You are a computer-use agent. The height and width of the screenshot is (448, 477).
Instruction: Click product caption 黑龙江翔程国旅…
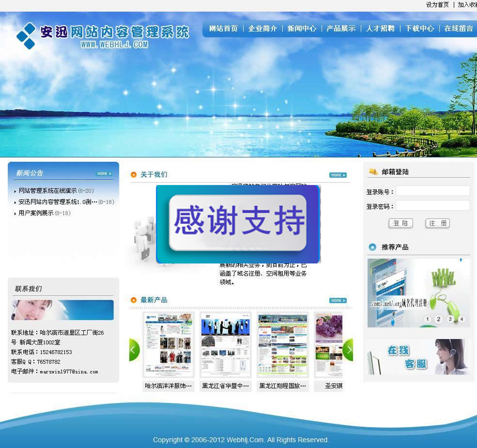click(x=283, y=386)
